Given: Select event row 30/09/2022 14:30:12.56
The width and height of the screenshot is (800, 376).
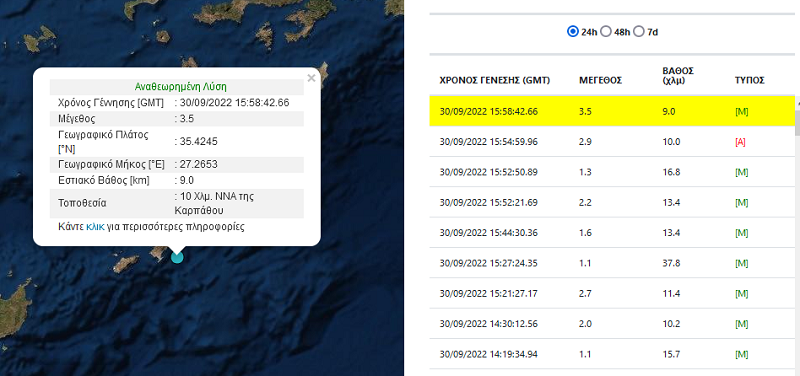Looking at the screenshot, I should click(x=612, y=323).
